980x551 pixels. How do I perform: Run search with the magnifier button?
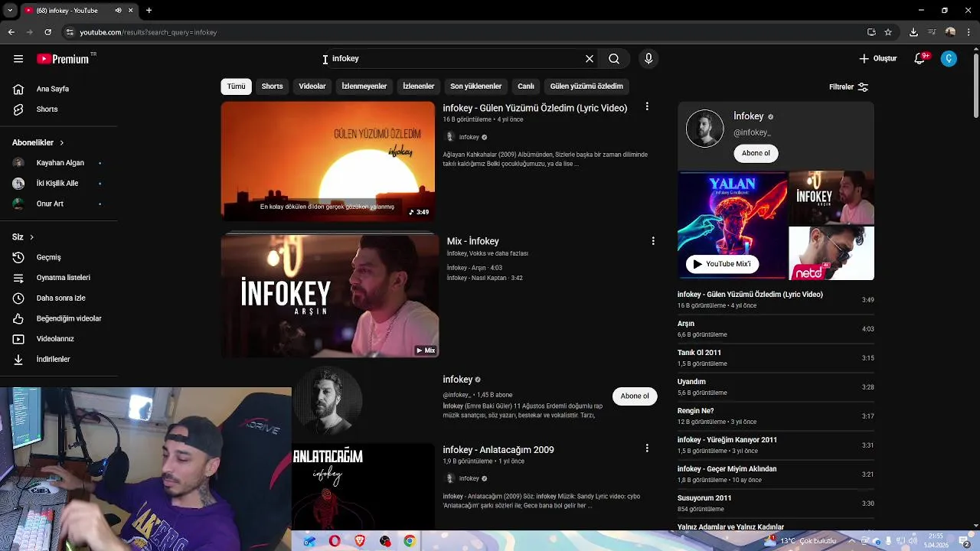(614, 59)
